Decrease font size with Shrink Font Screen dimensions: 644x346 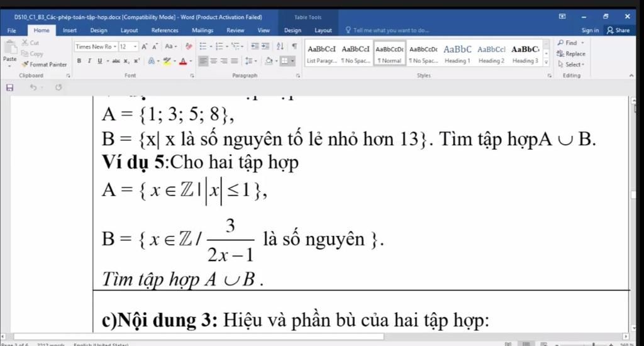155,47
